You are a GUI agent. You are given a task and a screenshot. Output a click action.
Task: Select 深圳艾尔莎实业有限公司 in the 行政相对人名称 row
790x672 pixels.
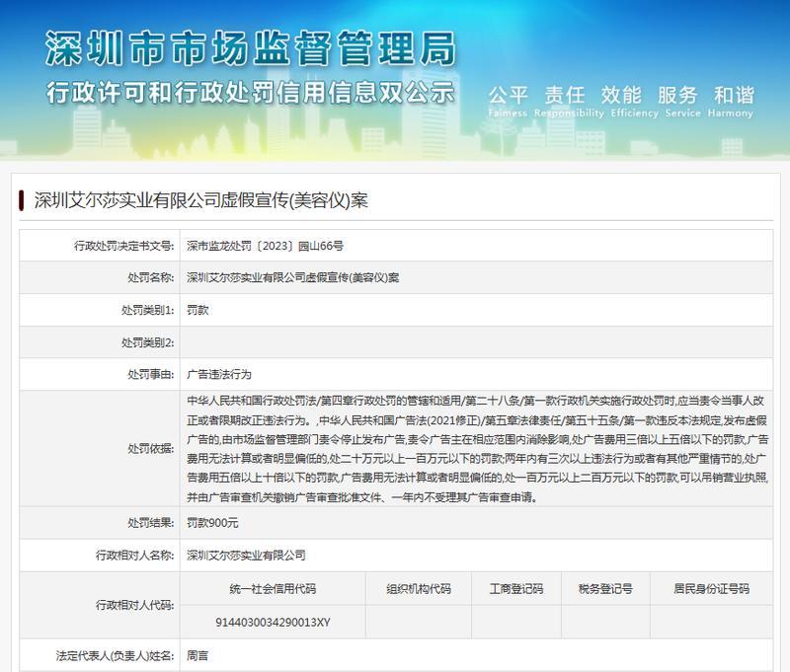246,556
